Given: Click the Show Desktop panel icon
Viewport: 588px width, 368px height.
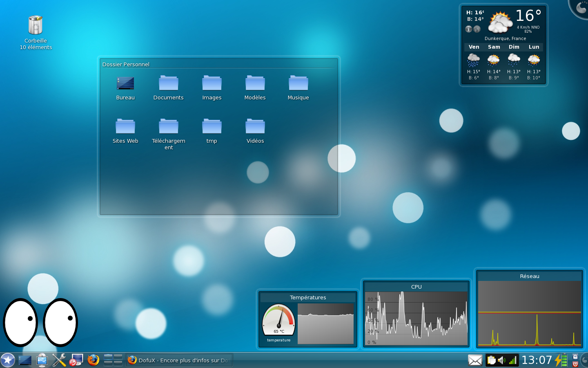Looking at the screenshot, I should [x=25, y=360].
